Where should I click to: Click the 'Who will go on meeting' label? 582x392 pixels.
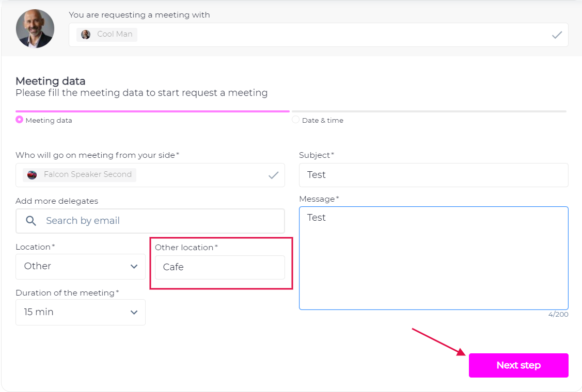click(x=97, y=155)
